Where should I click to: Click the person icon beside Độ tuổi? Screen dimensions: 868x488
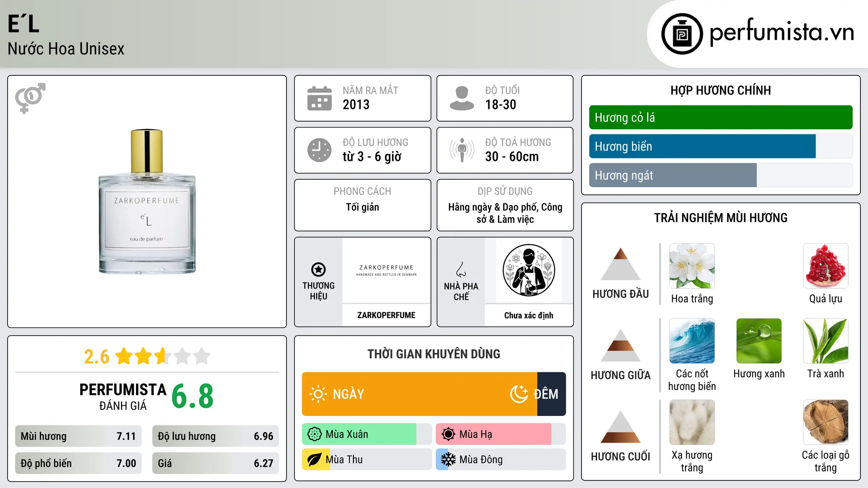point(462,98)
